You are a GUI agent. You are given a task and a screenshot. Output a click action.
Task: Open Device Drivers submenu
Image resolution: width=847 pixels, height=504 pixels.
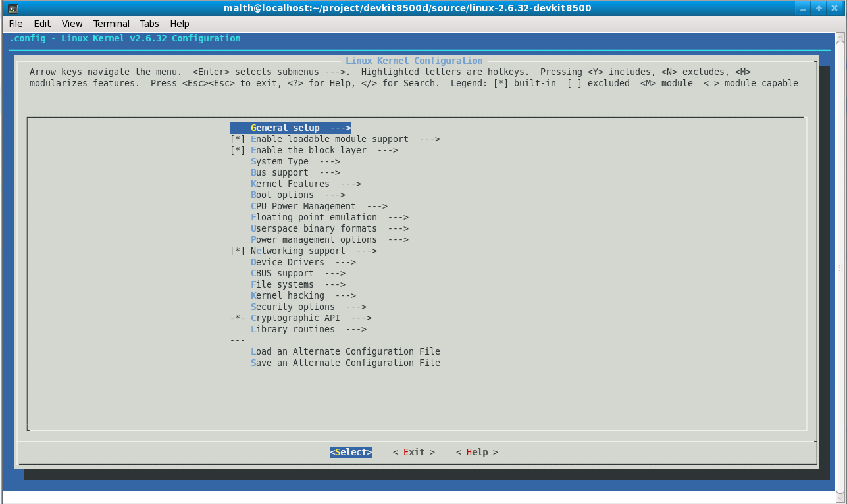(x=303, y=262)
